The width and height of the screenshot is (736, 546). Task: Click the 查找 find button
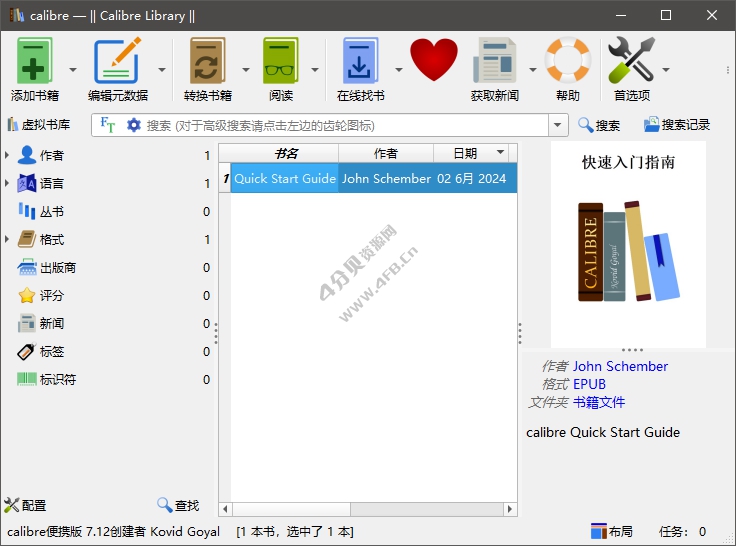click(178, 505)
